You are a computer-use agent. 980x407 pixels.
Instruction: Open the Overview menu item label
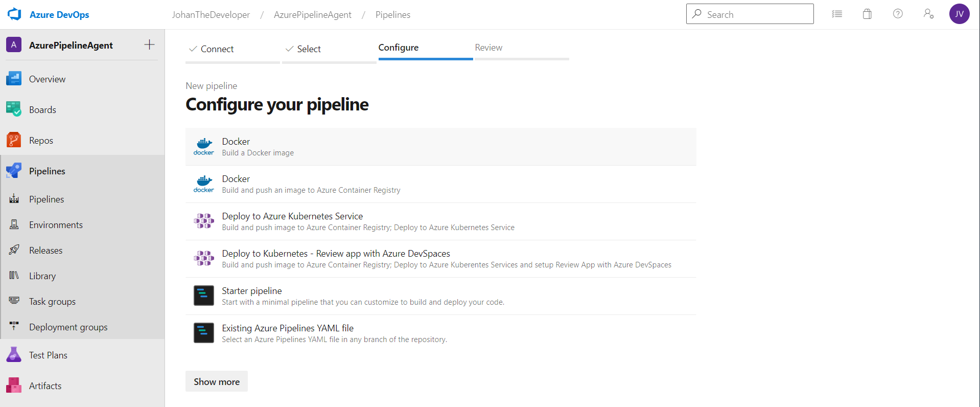click(x=47, y=79)
